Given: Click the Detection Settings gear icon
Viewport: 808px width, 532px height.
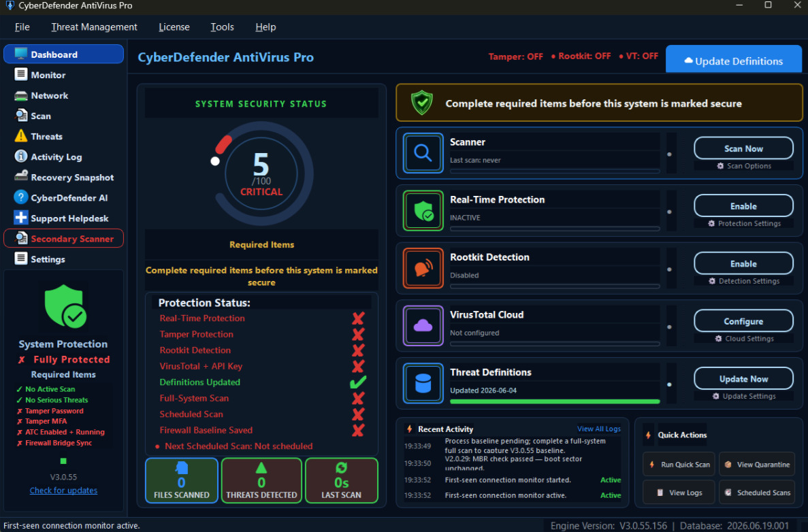Looking at the screenshot, I should click(x=712, y=281).
